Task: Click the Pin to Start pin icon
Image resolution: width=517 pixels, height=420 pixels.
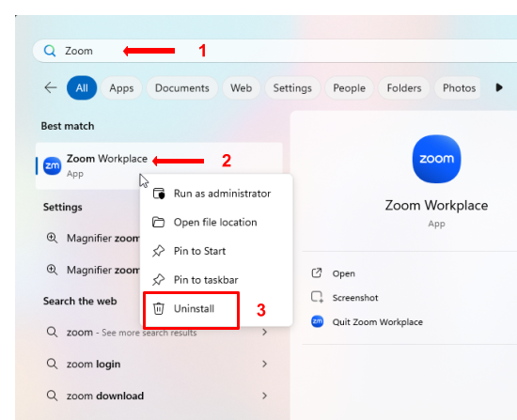Action: [159, 251]
